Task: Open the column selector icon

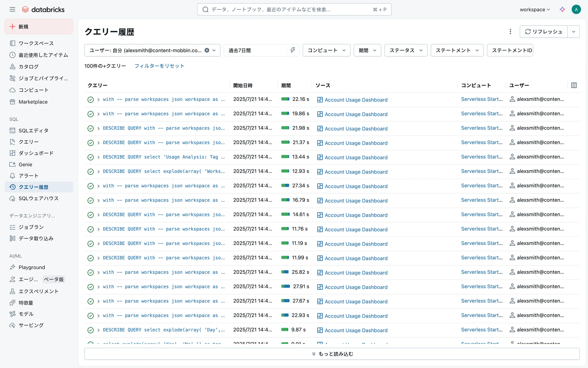Action: 574,85
